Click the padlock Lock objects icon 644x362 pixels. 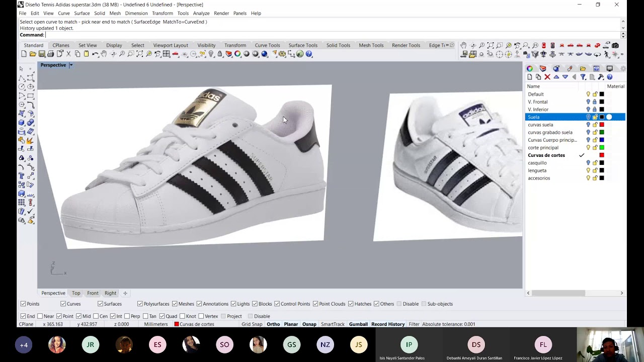(220, 54)
